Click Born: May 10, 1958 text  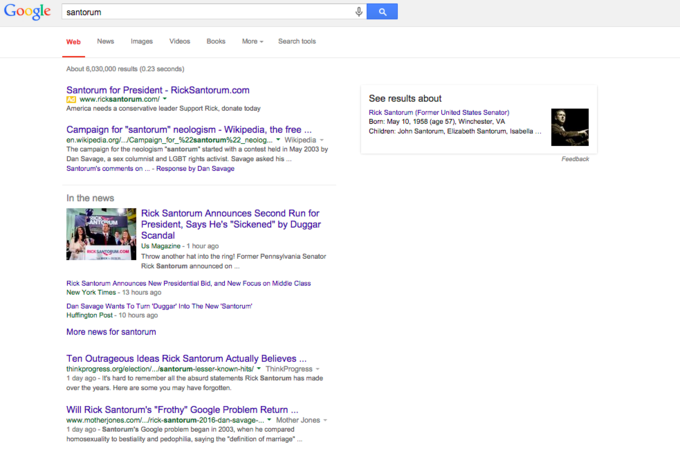pyautogui.click(x=437, y=121)
